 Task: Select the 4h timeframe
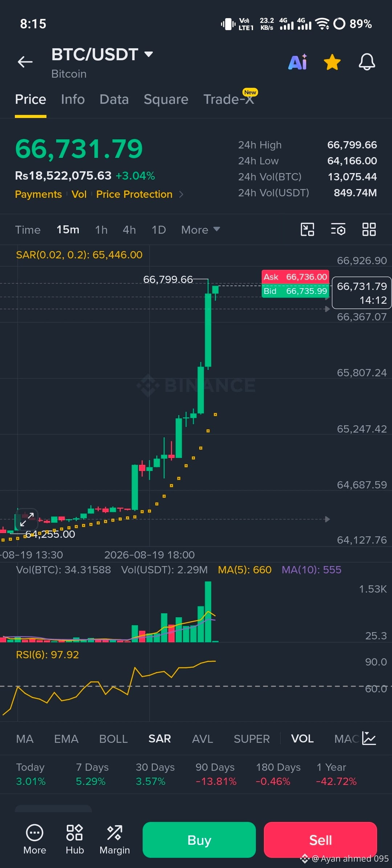tap(129, 230)
